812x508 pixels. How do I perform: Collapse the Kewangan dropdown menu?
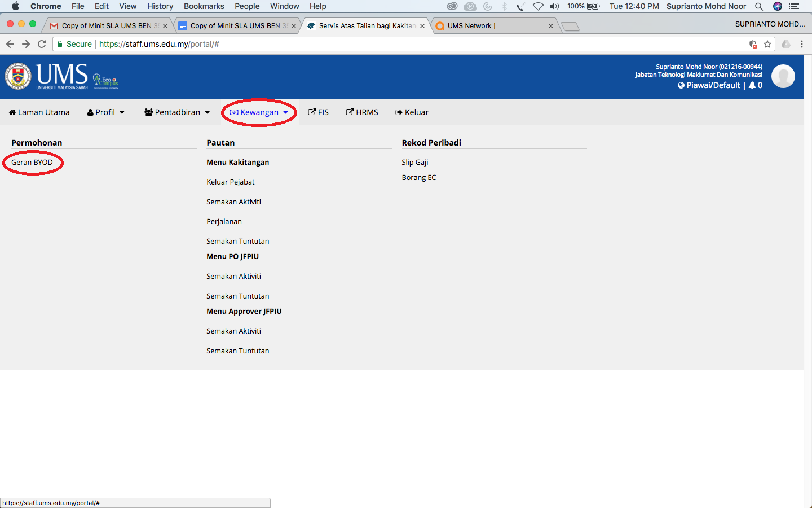(259, 112)
